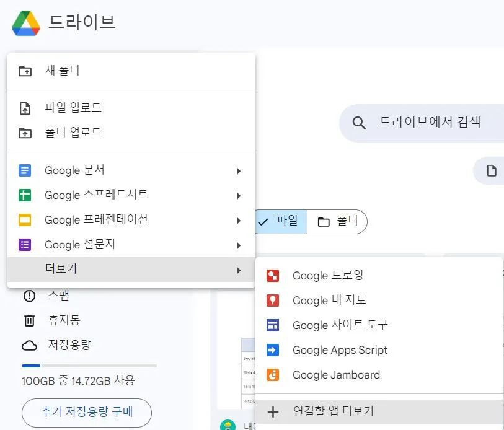The width and height of the screenshot is (504, 430).
Task: Click the blue Google Docs icon
Action: click(25, 170)
